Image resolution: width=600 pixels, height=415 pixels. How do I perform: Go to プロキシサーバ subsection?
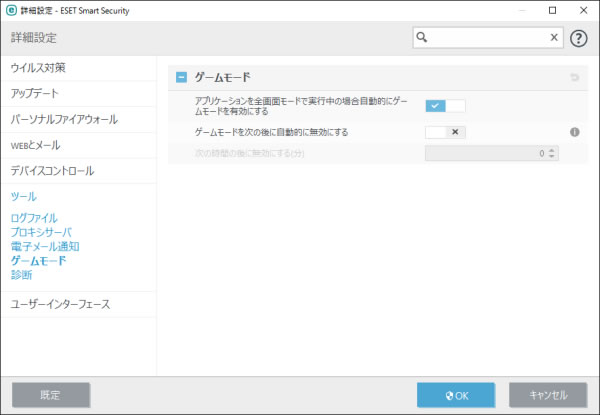click(x=41, y=232)
